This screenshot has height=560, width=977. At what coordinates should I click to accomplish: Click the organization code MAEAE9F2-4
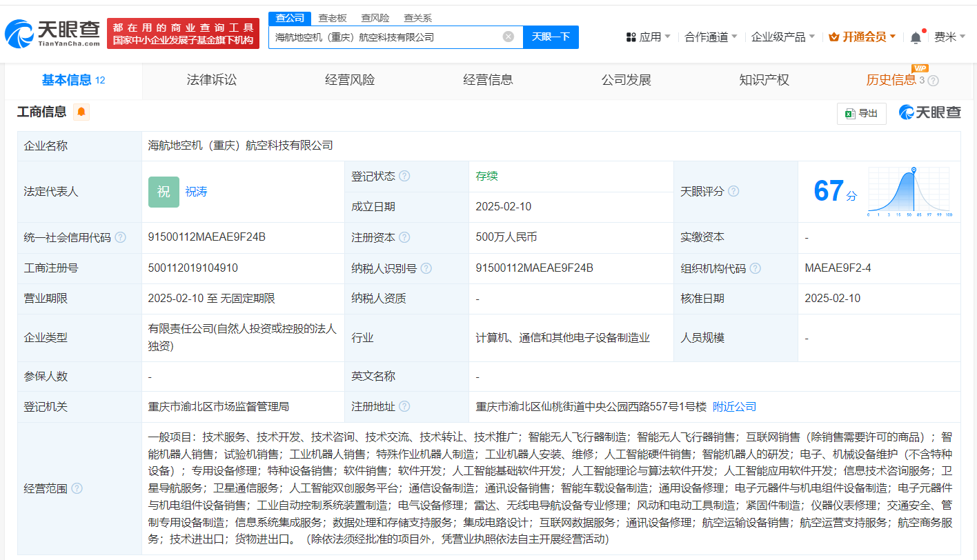(838, 268)
